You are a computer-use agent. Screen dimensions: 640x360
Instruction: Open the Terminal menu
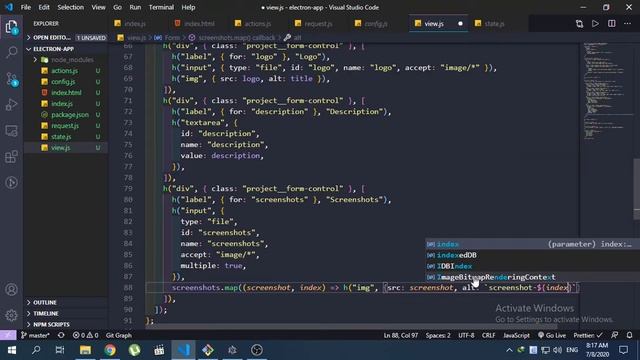[161, 7]
